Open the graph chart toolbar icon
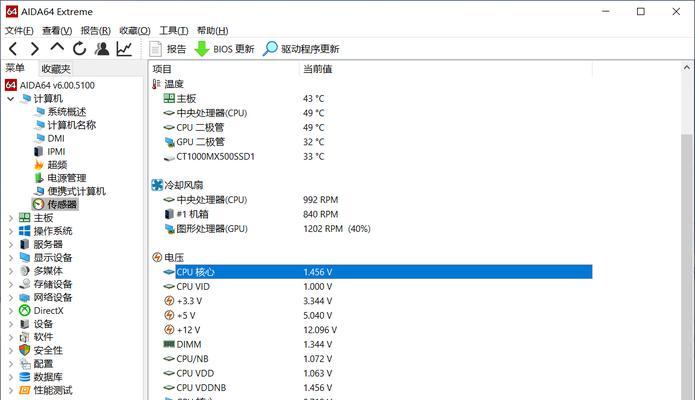 [x=125, y=49]
